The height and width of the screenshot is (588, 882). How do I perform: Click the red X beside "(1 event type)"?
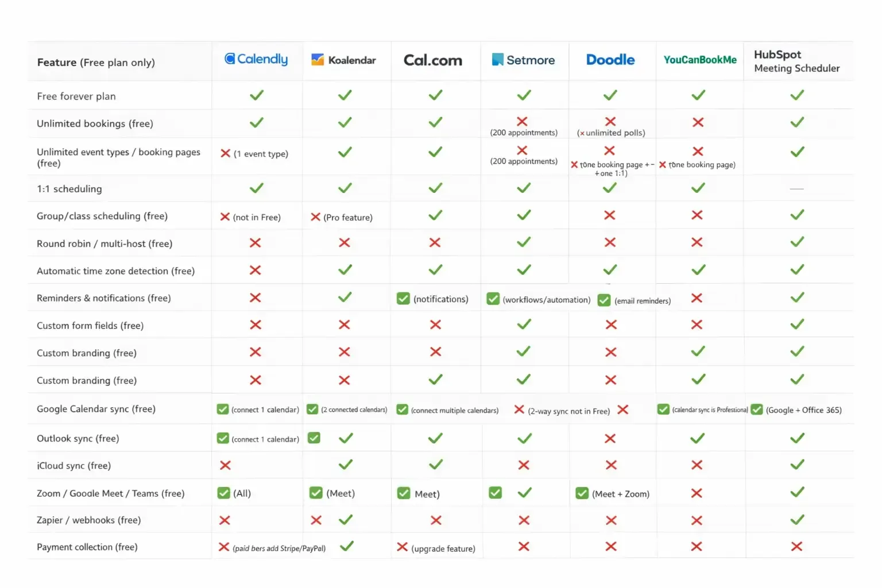226,153
